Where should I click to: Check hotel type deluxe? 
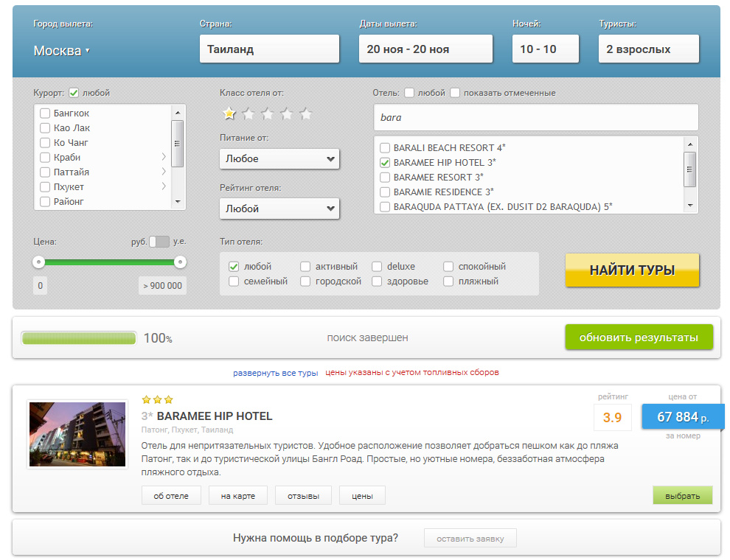(377, 267)
